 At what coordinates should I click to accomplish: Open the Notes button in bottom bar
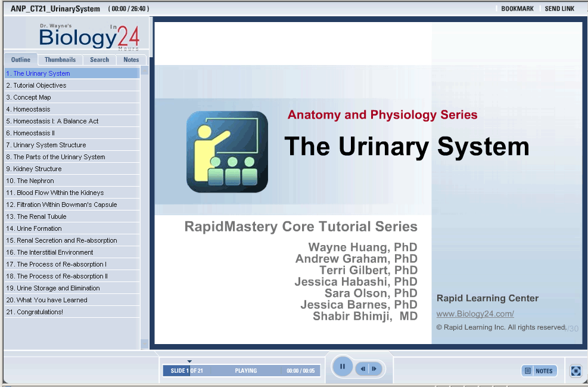pos(539,371)
